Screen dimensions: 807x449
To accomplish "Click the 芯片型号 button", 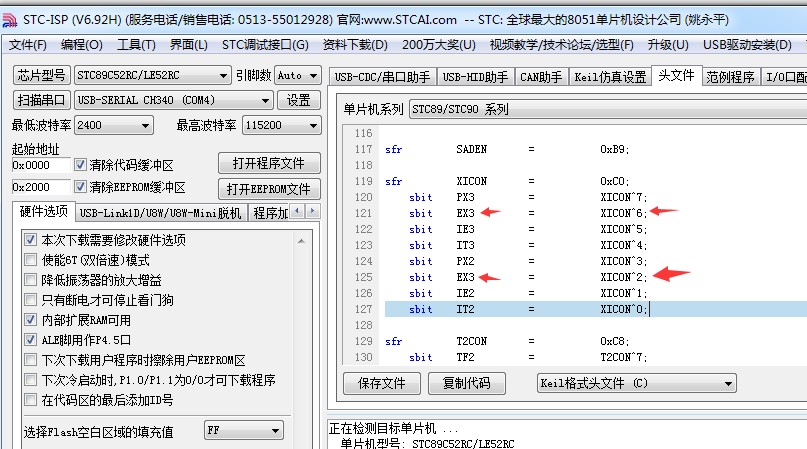I will pos(41,76).
